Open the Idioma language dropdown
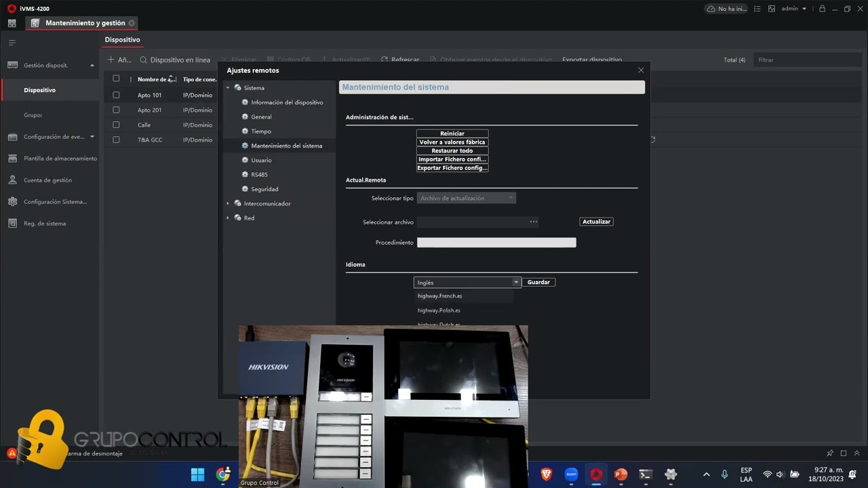 (467, 282)
